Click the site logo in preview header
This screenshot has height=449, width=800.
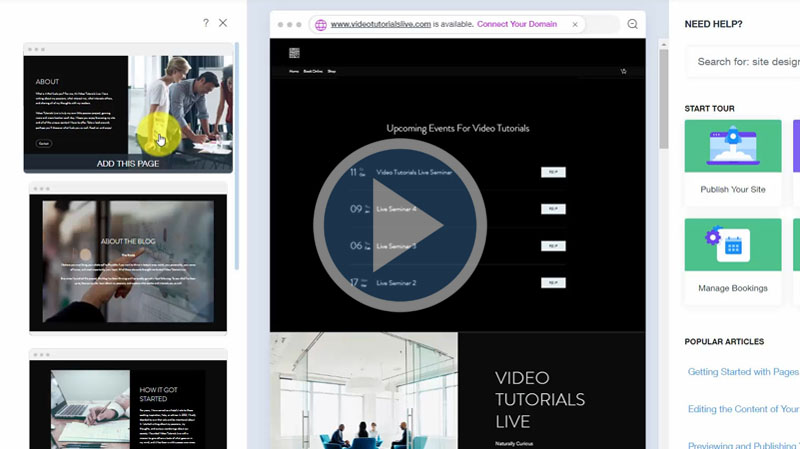click(x=294, y=53)
